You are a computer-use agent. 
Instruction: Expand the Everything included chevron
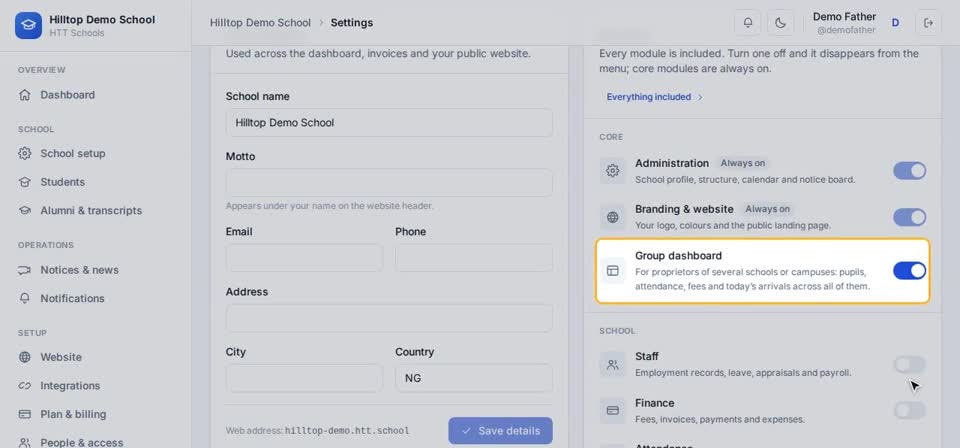(700, 97)
